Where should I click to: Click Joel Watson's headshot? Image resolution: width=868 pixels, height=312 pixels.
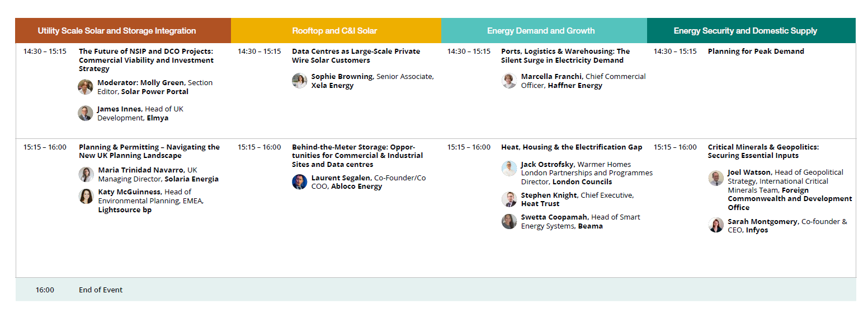point(716,178)
